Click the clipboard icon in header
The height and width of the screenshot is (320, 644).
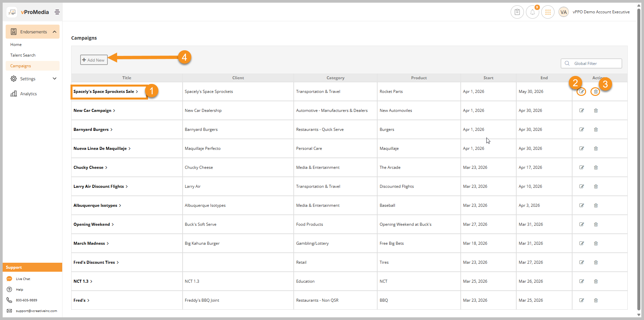[x=517, y=12]
